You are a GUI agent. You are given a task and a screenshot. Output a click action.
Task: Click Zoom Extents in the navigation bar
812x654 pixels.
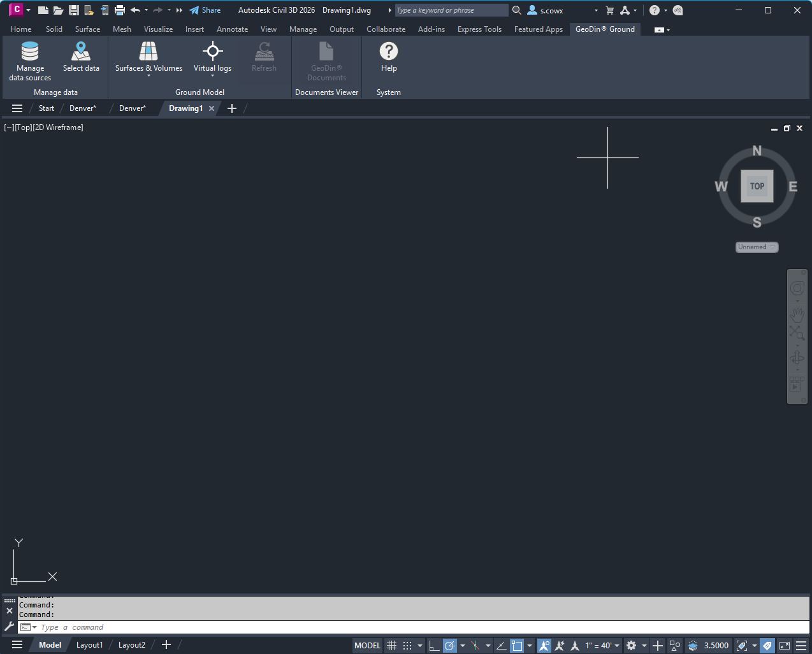click(x=797, y=332)
